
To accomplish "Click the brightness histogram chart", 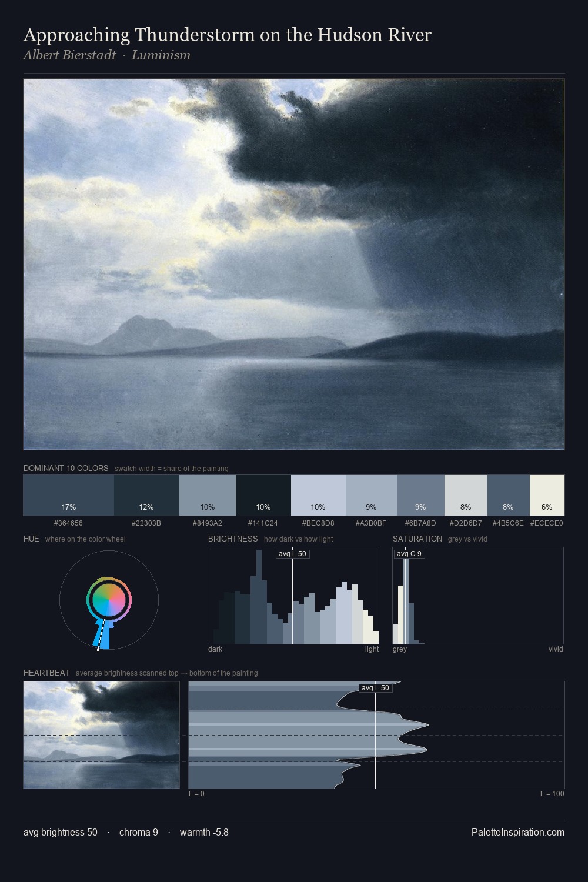I will pyautogui.click(x=293, y=596).
